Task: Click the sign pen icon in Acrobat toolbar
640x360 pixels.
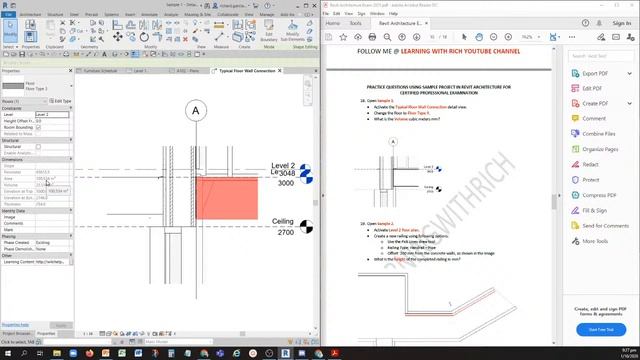Action: 601,37
